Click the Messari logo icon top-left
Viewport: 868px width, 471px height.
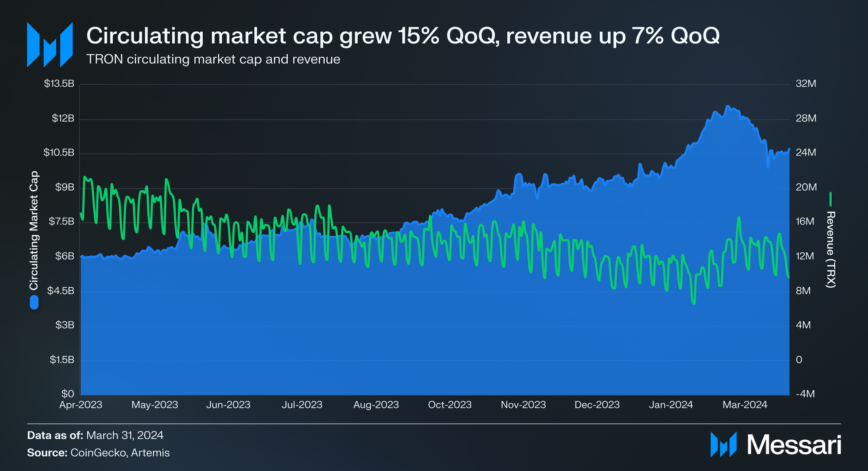click(x=49, y=45)
